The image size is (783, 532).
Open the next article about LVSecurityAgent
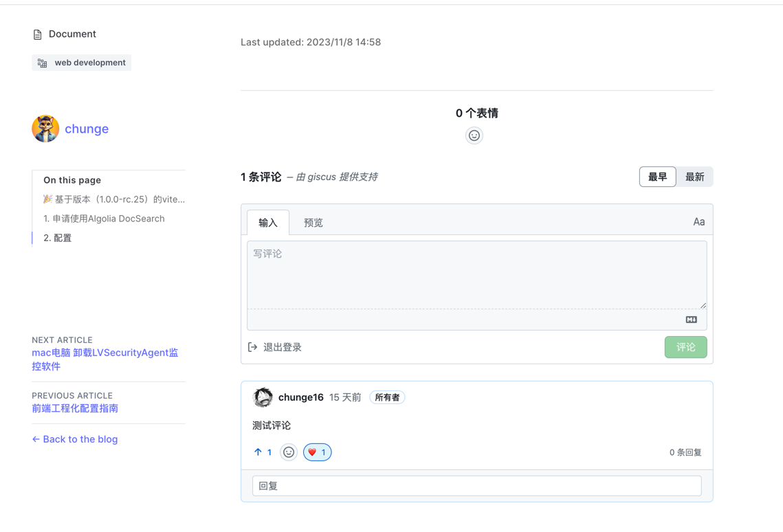point(104,359)
